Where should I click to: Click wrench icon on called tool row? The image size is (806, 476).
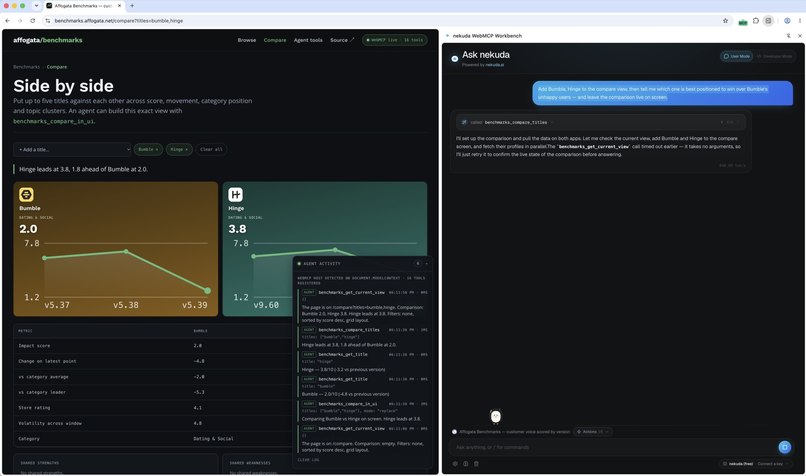[464, 122]
